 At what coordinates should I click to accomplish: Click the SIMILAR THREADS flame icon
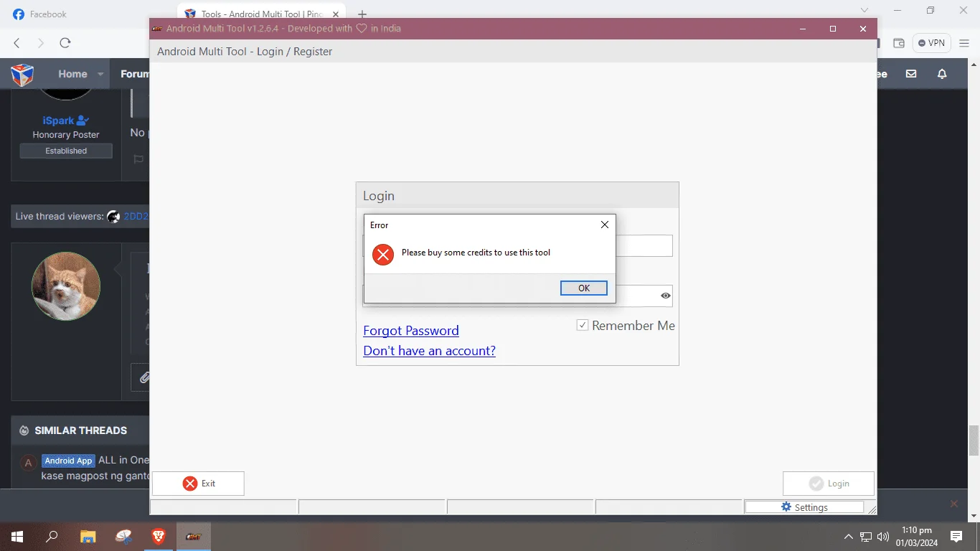click(x=24, y=430)
